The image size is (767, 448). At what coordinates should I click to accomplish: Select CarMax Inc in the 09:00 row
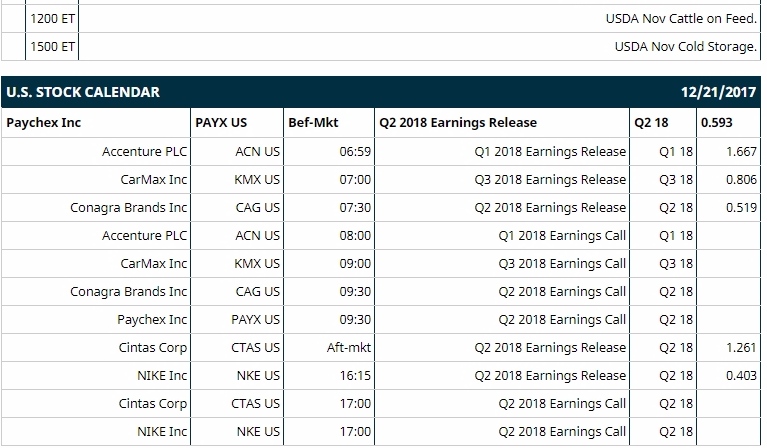click(x=154, y=263)
